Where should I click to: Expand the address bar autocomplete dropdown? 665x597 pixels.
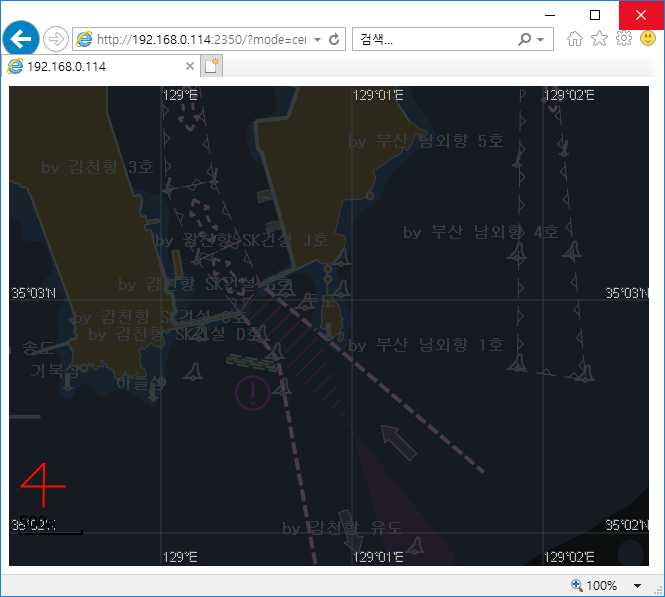coord(317,40)
